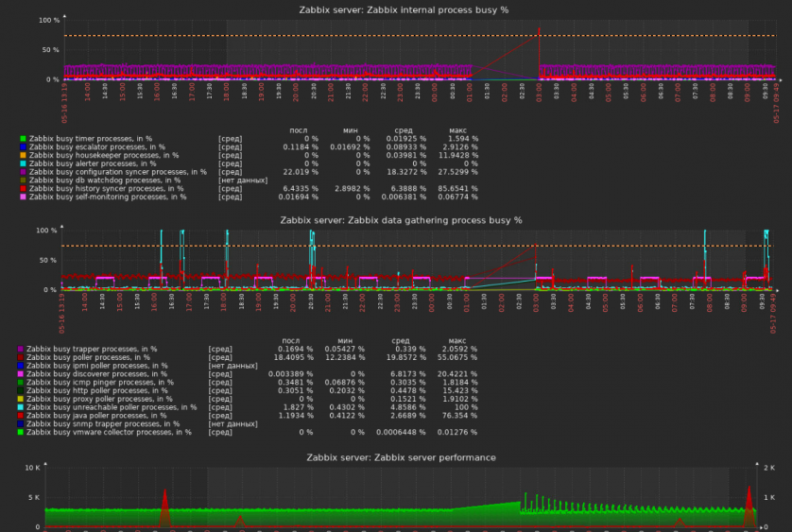Click the blue swatch for escalator processes

coord(23,147)
